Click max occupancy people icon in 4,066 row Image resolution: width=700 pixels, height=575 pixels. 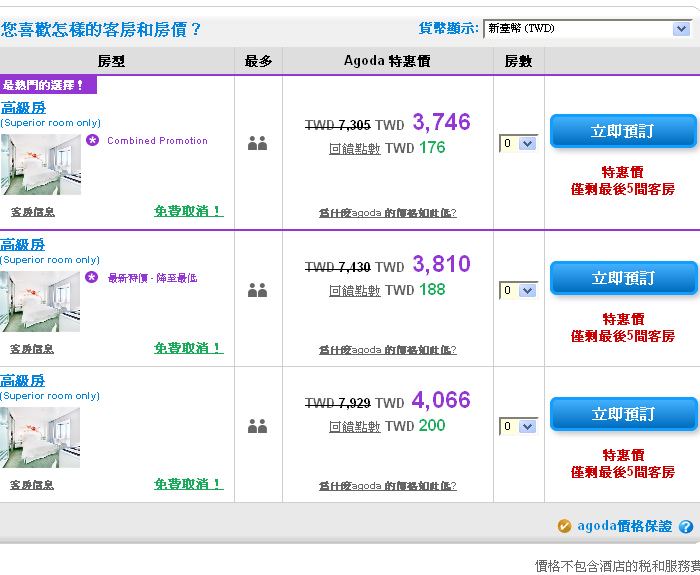pyautogui.click(x=258, y=426)
